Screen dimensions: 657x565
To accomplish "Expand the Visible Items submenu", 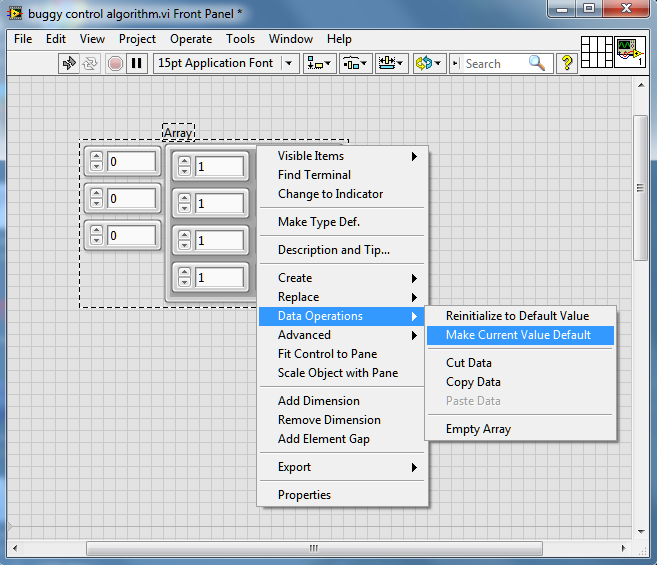I will [344, 156].
